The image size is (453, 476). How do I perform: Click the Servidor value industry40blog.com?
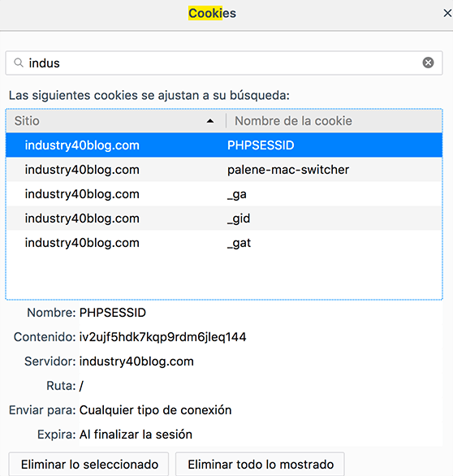[x=136, y=361]
